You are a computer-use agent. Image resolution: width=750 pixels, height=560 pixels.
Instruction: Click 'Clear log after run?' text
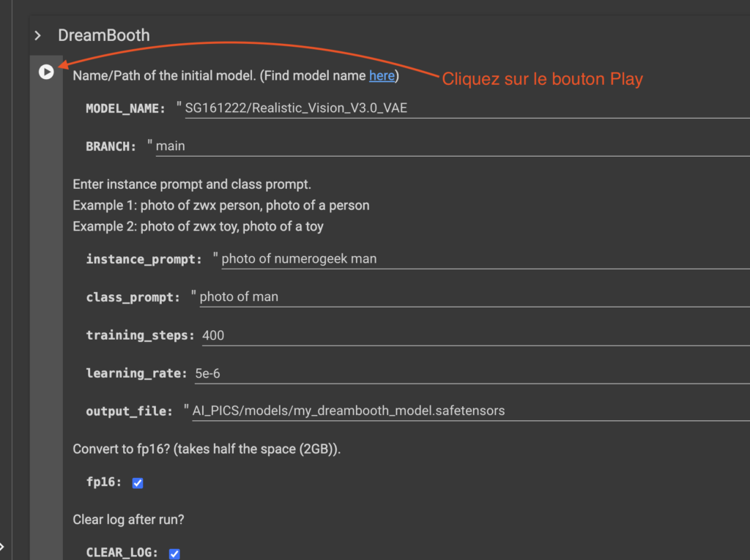[x=128, y=520]
